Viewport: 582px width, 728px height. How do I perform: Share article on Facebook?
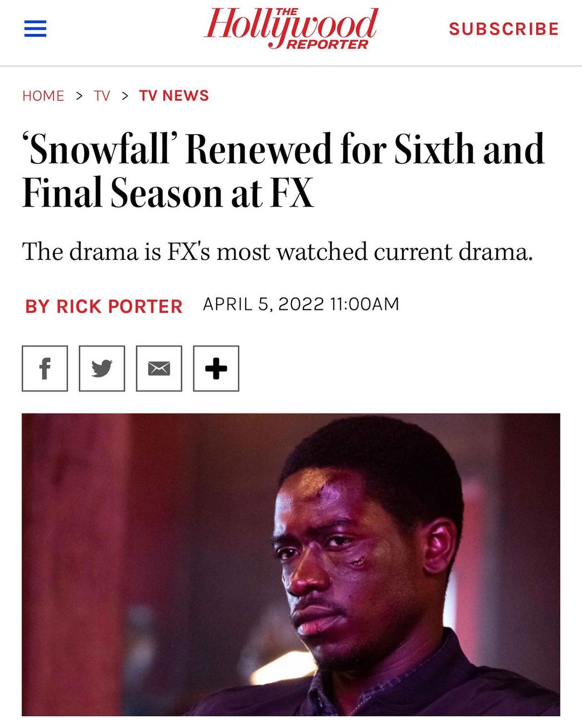(45, 368)
